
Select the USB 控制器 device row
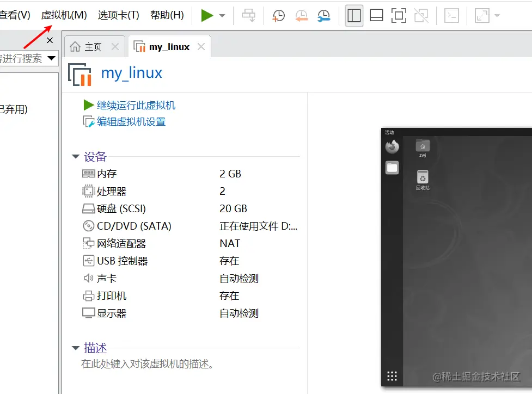coord(190,261)
